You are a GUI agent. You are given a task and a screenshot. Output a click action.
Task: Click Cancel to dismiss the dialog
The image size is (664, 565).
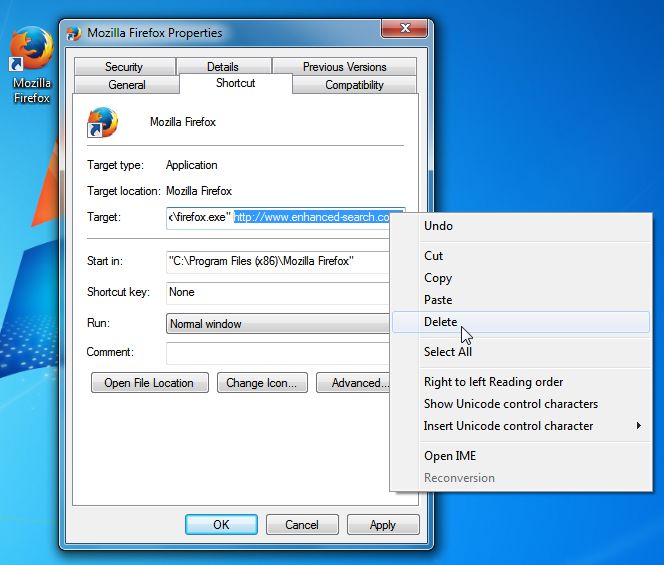(x=302, y=525)
